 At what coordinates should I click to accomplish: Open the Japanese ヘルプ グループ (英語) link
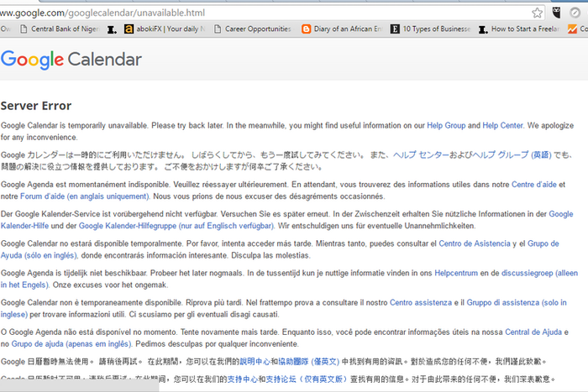pos(512,155)
